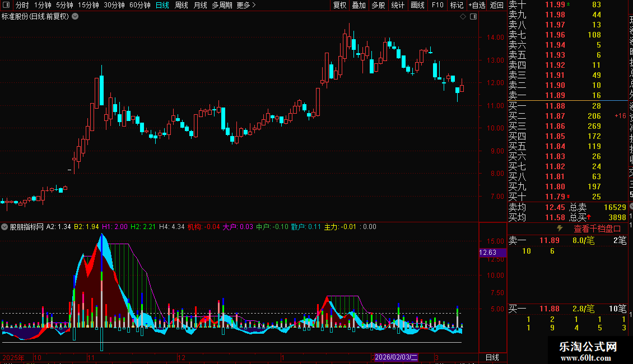
Task: Toggle the chart panel layout icon
Action: point(473,17)
